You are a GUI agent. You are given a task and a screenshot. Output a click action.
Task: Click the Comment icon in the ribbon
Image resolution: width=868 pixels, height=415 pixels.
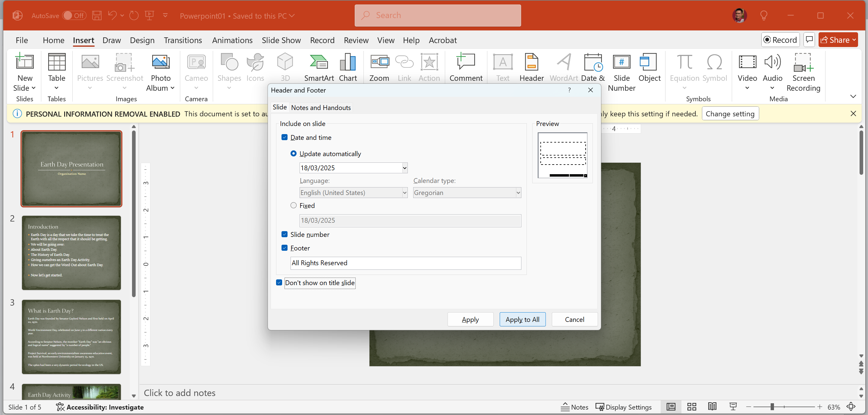tap(466, 68)
